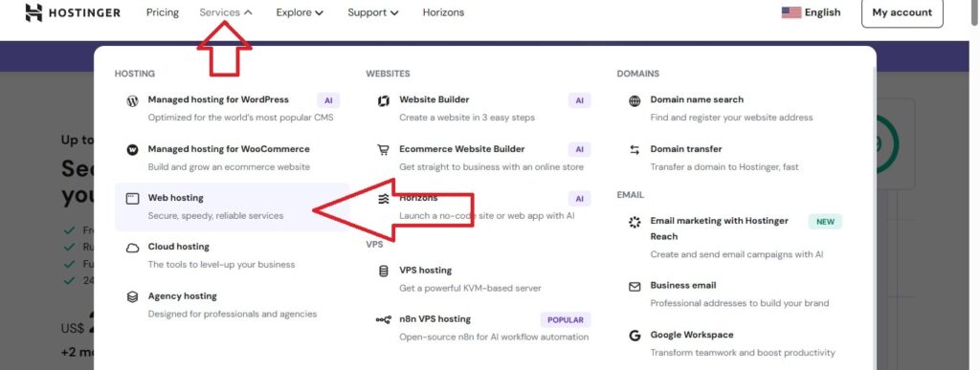Open Horizons from the top navigation
Viewport: 980px width, 370px height.
coord(443,12)
